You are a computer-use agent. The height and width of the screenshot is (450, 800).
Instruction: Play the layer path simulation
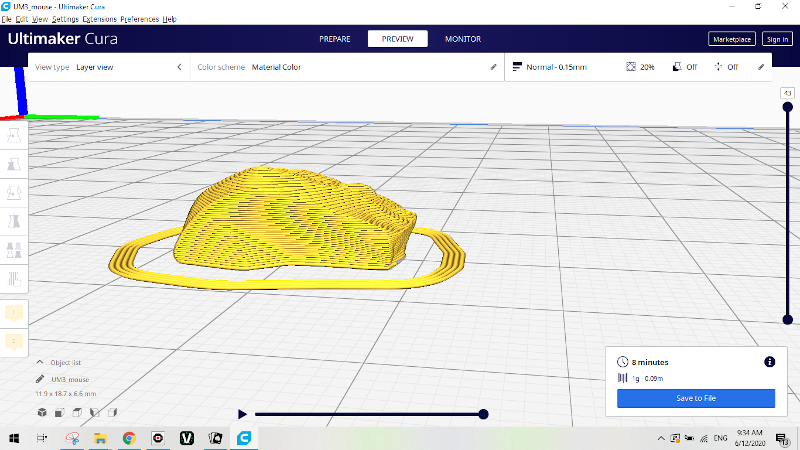[x=242, y=414]
